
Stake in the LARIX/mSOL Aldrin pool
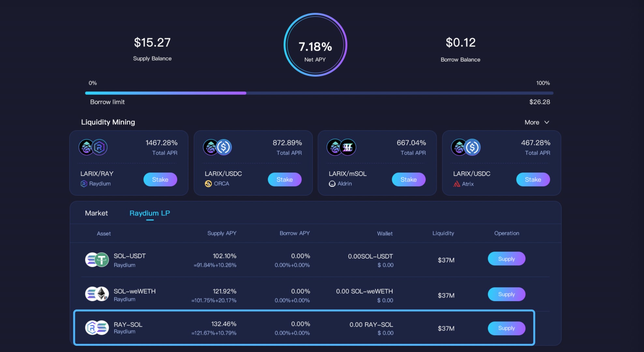[x=408, y=180]
